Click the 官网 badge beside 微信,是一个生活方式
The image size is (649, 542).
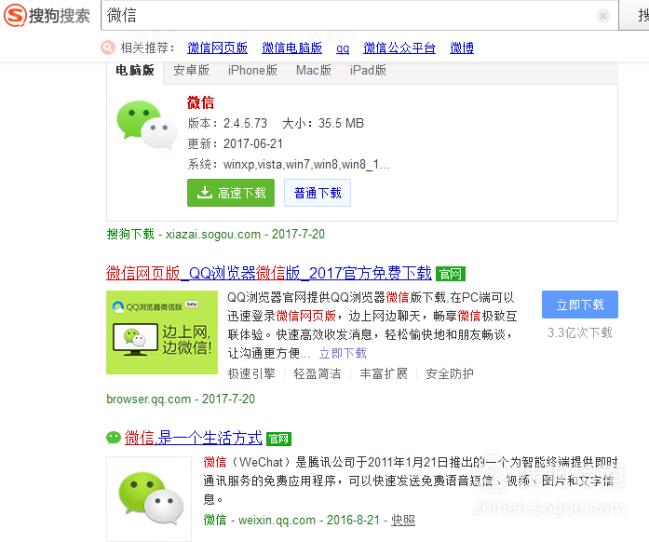coord(279,438)
